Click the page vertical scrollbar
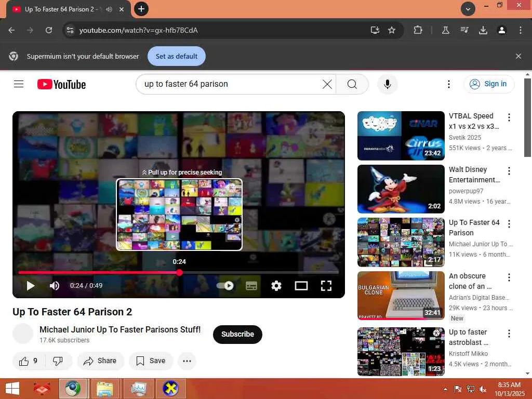The image size is (532, 399). pos(527,117)
